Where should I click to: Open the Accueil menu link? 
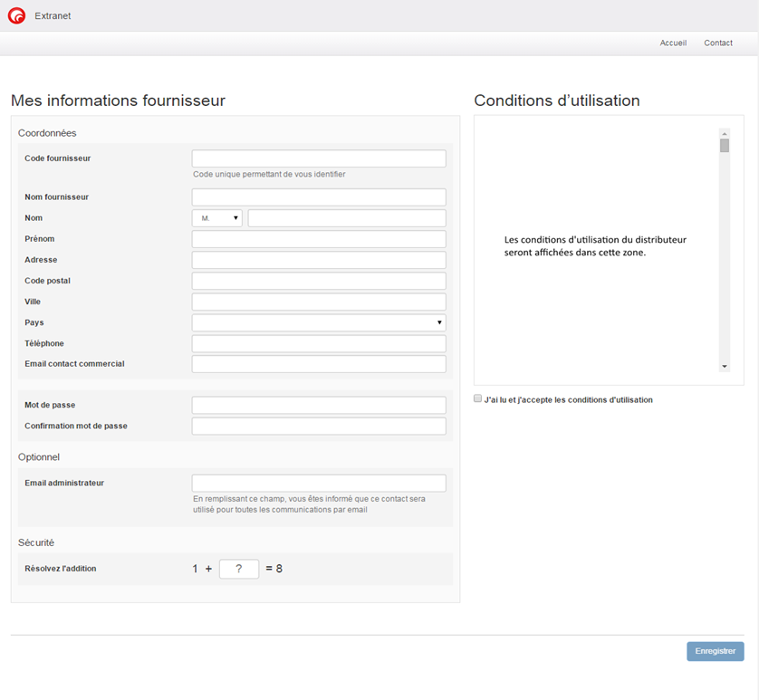tap(673, 43)
